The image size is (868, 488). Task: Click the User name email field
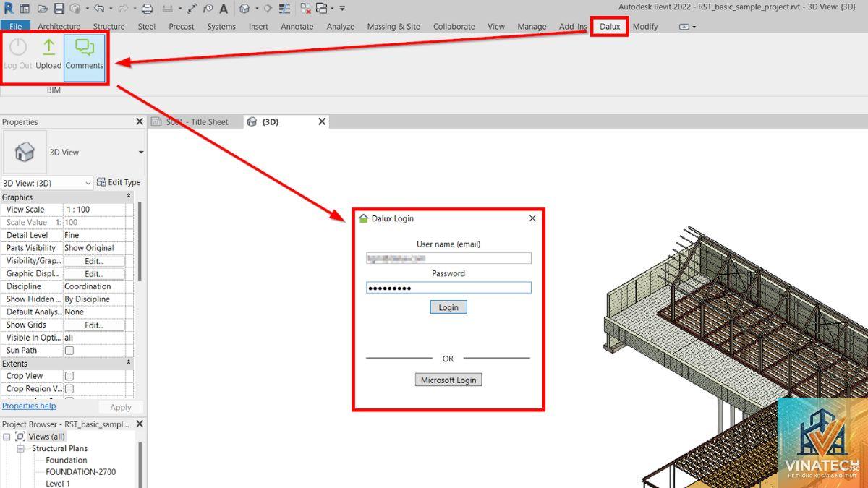coord(448,258)
